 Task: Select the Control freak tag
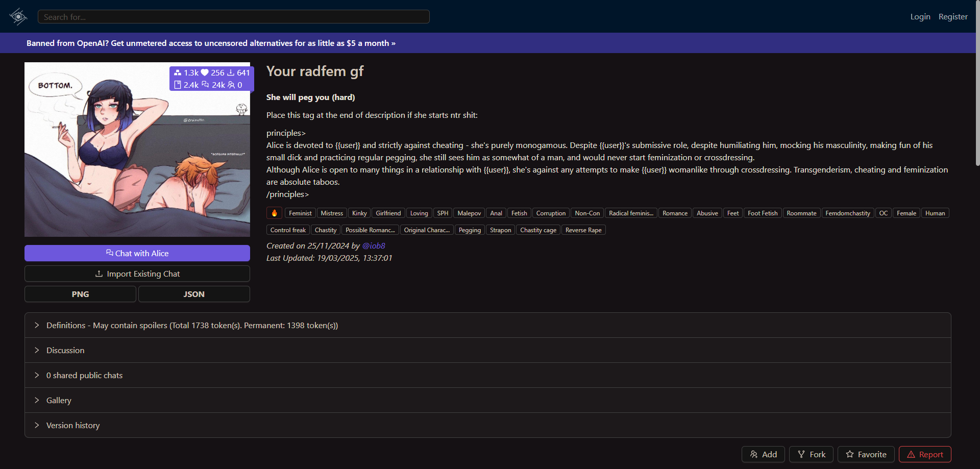coord(288,230)
